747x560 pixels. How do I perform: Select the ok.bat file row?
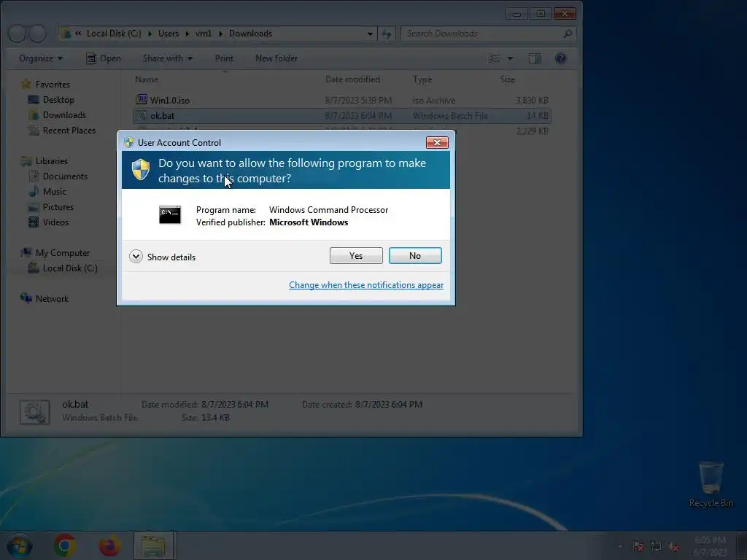(342, 116)
